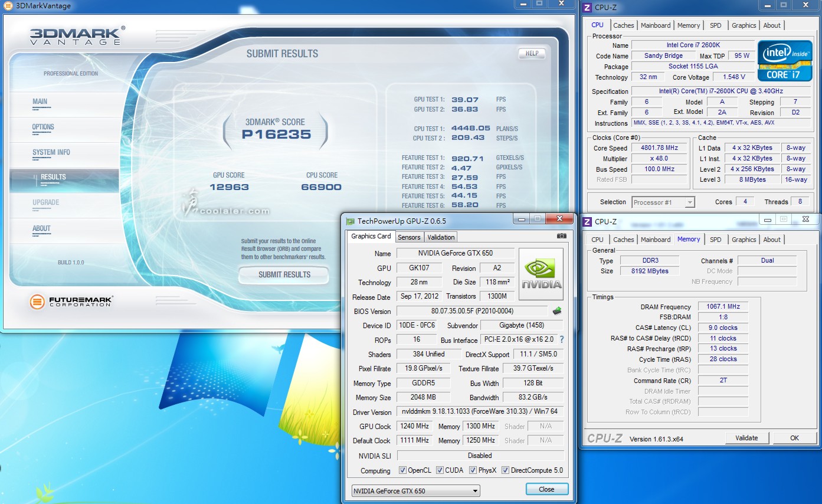Click the GPU-Z screenshot camera icon
This screenshot has width=822, height=504.
(562, 236)
